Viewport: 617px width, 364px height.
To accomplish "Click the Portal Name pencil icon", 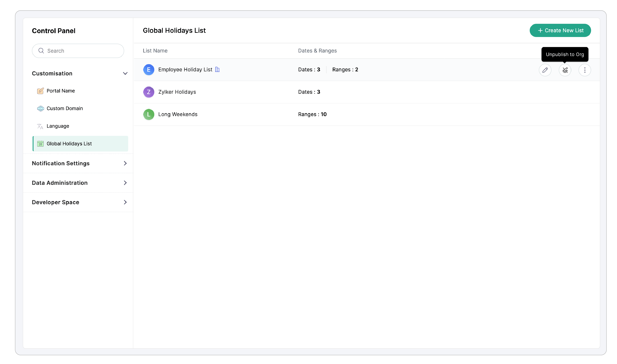I will click(x=40, y=91).
